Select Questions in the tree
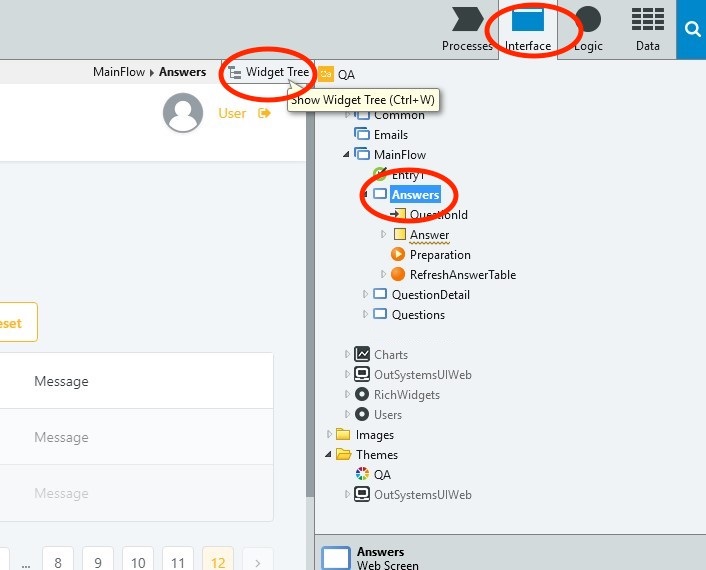This screenshot has width=706, height=570. pos(418,315)
